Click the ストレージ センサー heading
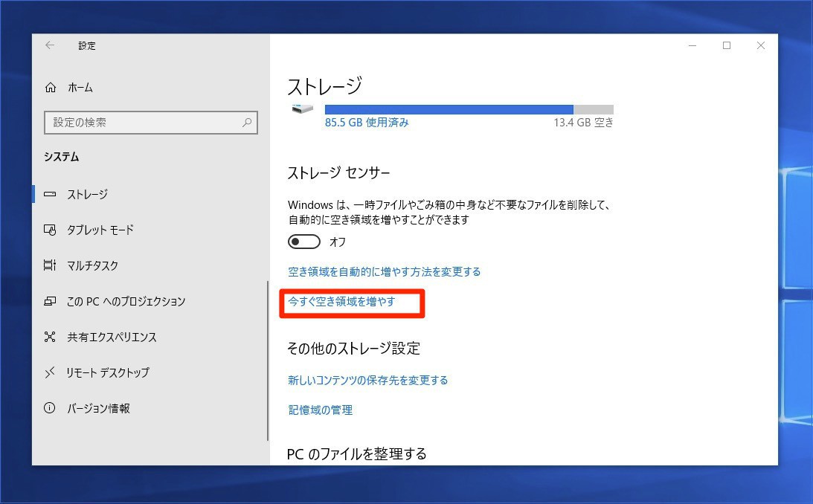Screen dimensions: 813x504 [x=338, y=172]
